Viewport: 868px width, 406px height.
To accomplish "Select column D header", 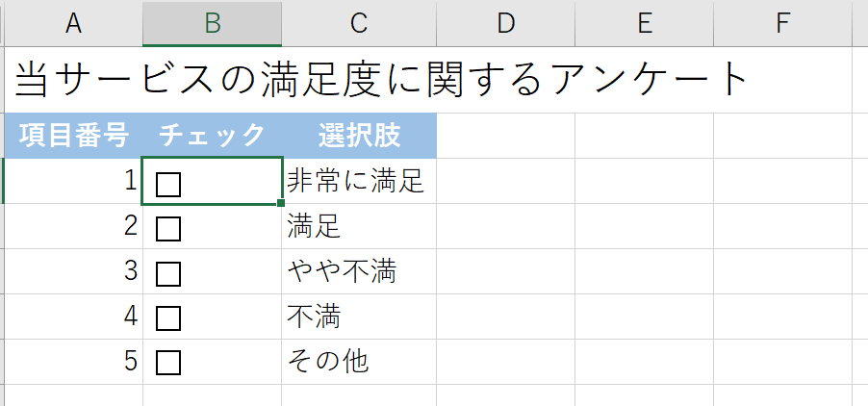I will pyautogui.click(x=505, y=24).
